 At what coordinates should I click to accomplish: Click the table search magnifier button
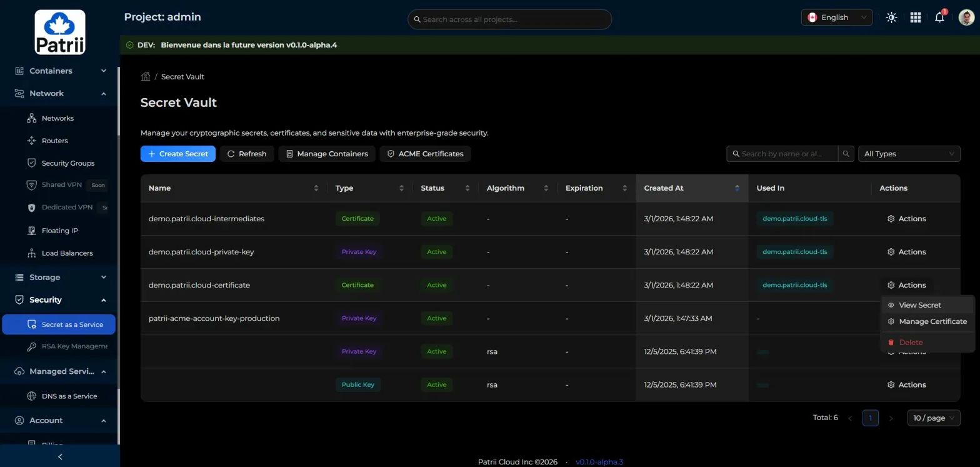tap(846, 154)
